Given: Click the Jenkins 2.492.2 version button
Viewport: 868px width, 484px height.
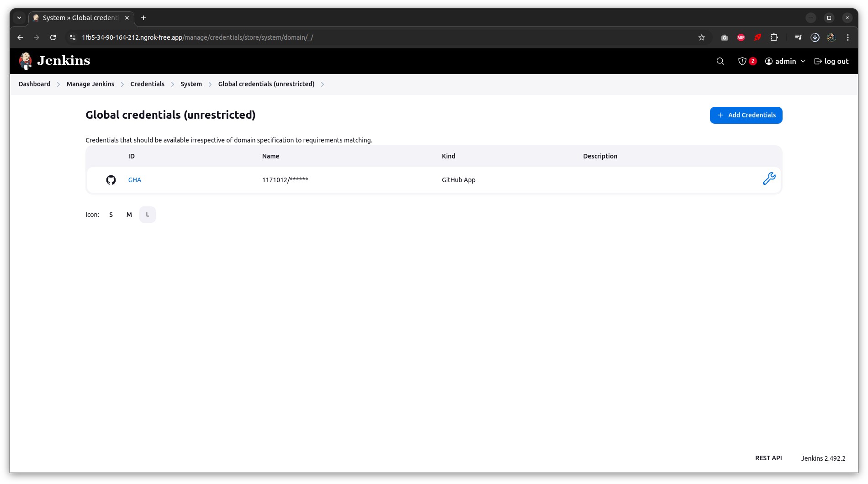Looking at the screenshot, I should click(x=823, y=458).
